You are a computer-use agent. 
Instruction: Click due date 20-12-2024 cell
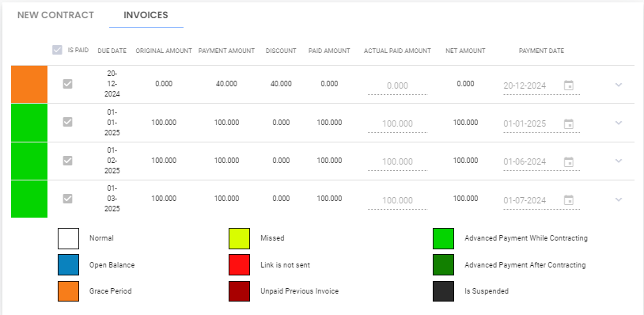[x=112, y=84]
